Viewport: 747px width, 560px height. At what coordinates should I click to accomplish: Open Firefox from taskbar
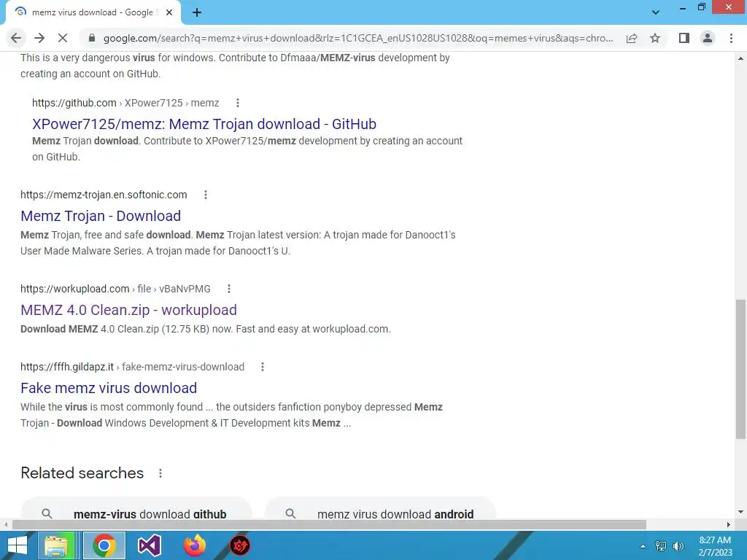(x=194, y=545)
